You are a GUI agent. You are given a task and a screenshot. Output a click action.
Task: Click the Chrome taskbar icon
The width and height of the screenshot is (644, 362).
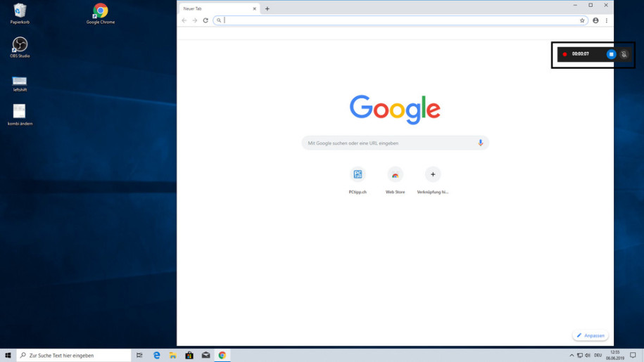222,355
